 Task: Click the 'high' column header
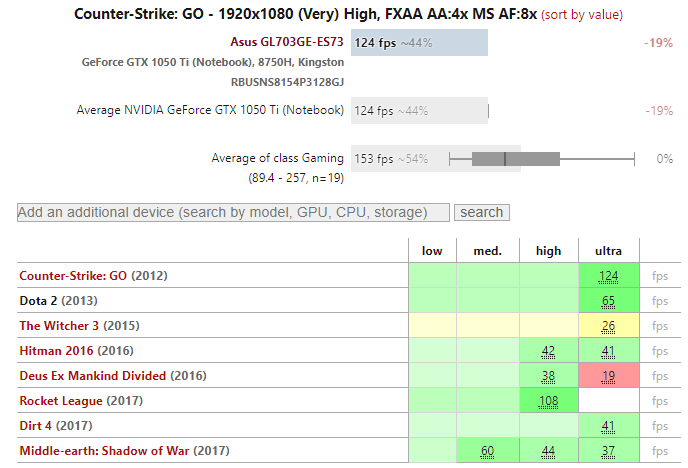(x=548, y=251)
